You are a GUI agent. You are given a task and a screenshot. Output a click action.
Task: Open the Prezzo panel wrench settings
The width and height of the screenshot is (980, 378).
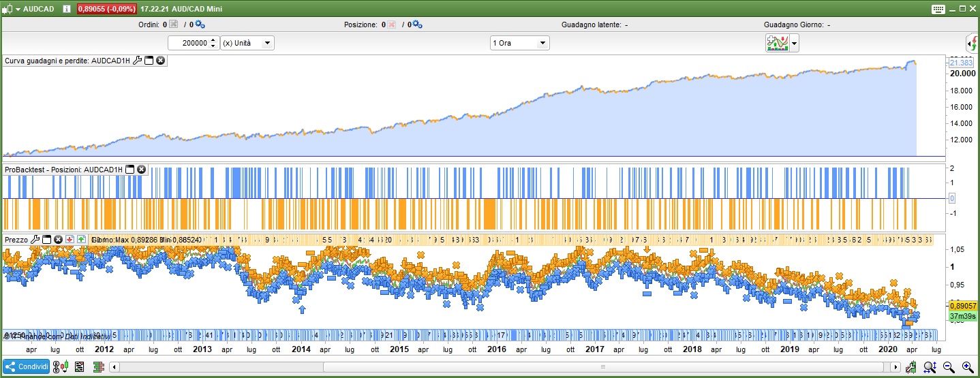[35, 240]
